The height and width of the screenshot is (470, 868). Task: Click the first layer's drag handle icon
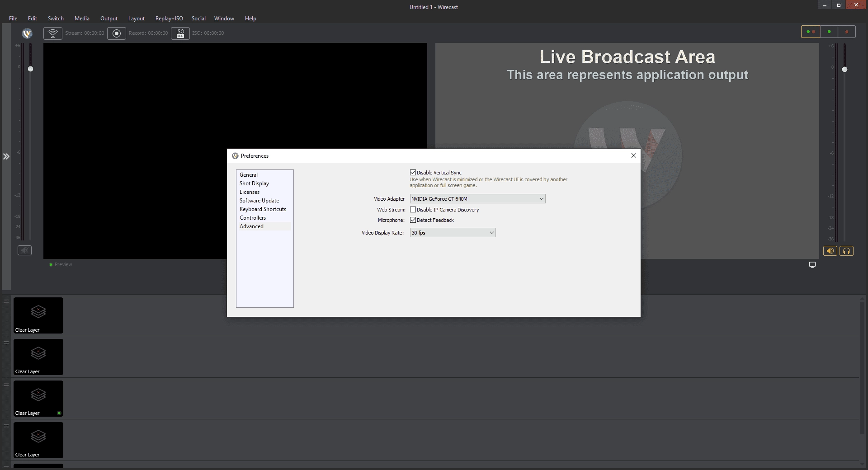pos(6,301)
